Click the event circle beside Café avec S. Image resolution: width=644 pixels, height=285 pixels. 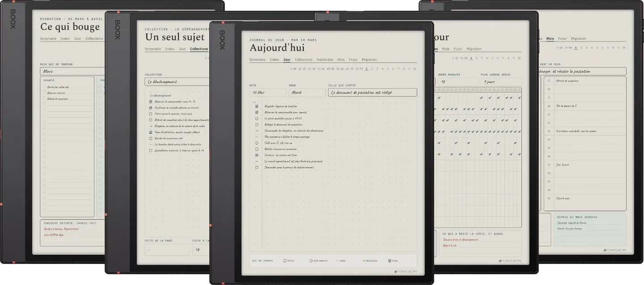click(257, 143)
